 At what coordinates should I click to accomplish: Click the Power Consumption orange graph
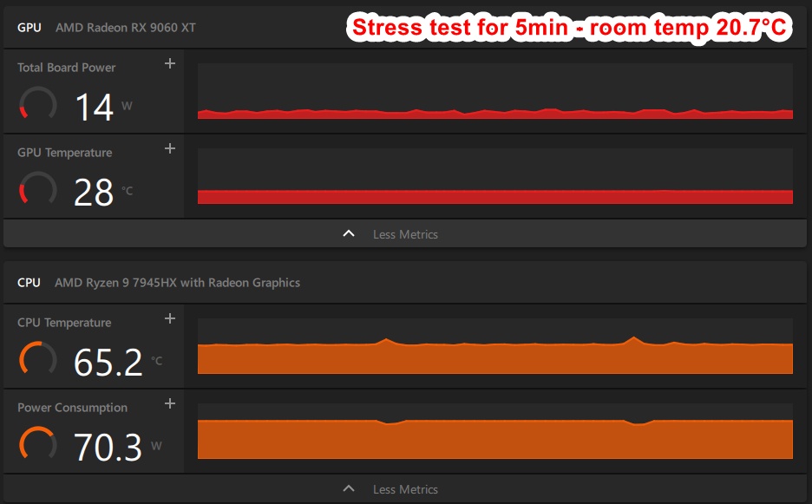495,431
